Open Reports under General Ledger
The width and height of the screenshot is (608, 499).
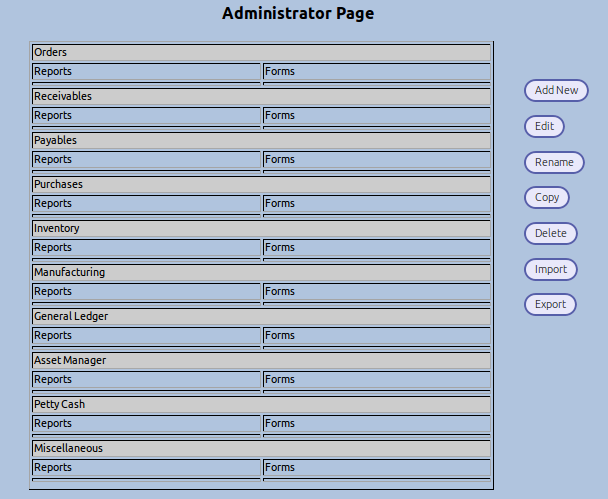[x=146, y=336]
